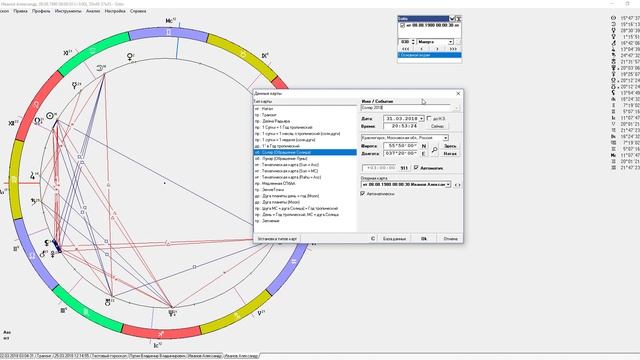Toggle the N latitude hemisphere button
Screen dimensions: 640x360
click(x=424, y=146)
